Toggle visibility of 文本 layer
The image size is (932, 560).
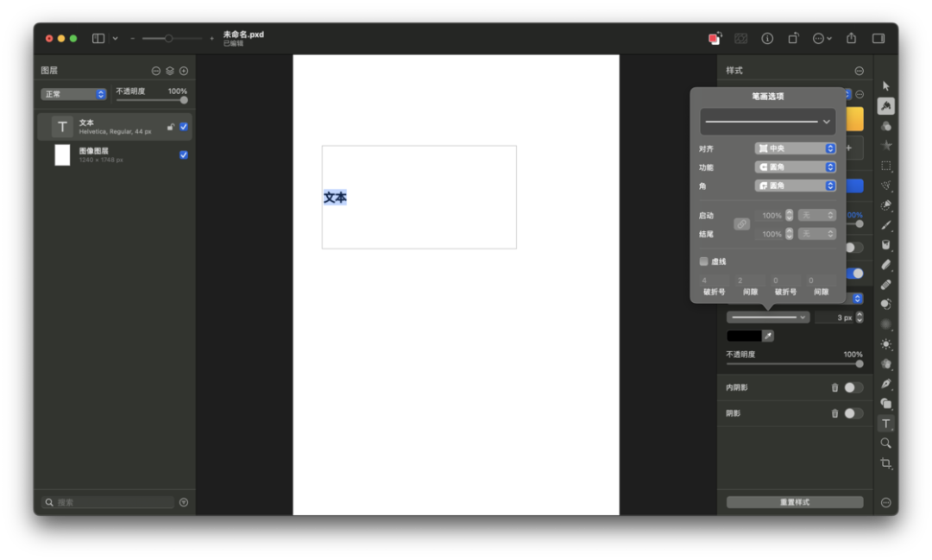(x=184, y=127)
